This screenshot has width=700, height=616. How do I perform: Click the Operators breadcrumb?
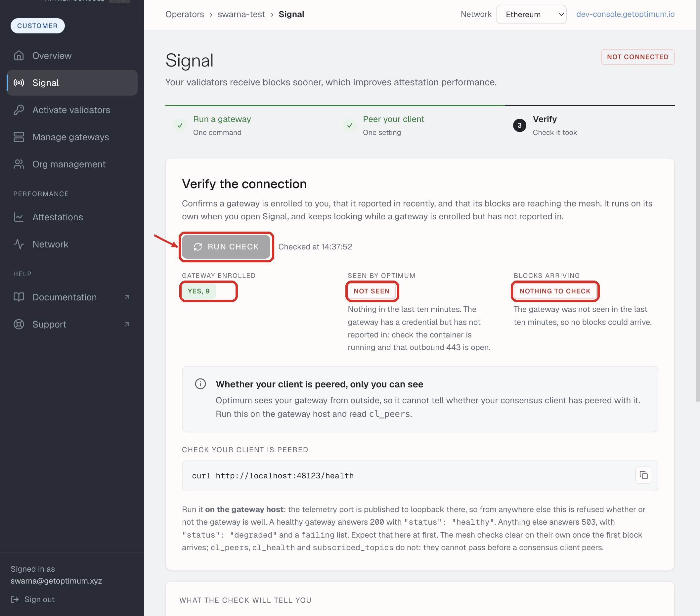coord(185,14)
